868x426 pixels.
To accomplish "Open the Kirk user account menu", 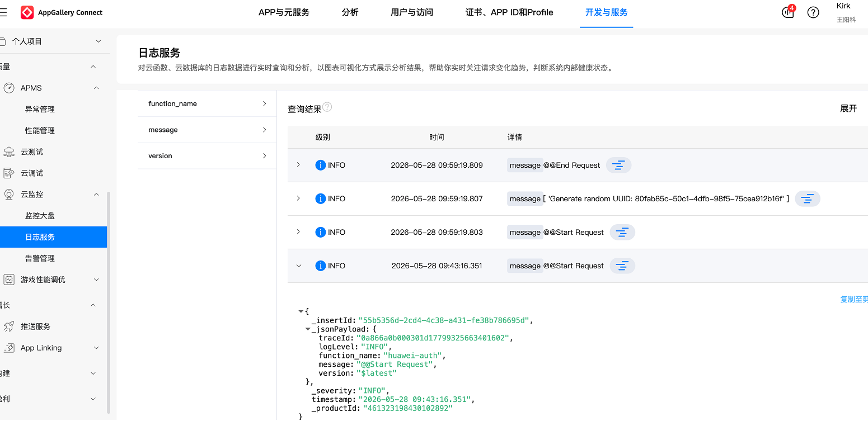I will pos(846,12).
